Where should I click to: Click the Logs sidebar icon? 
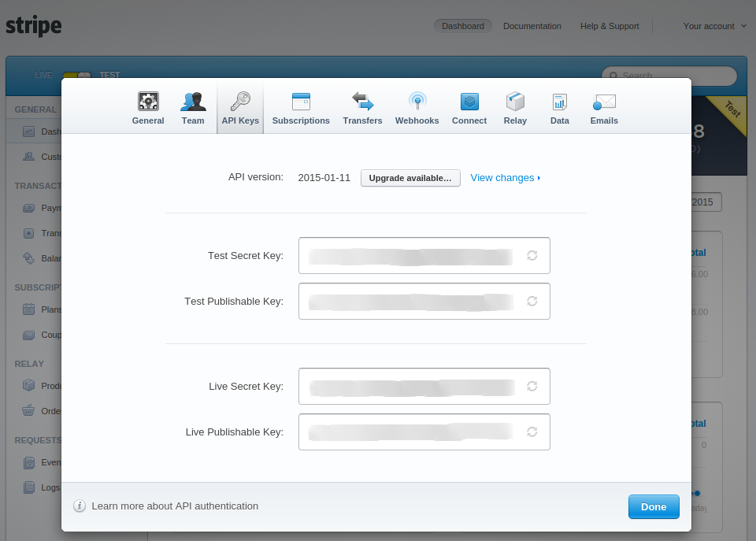29,487
